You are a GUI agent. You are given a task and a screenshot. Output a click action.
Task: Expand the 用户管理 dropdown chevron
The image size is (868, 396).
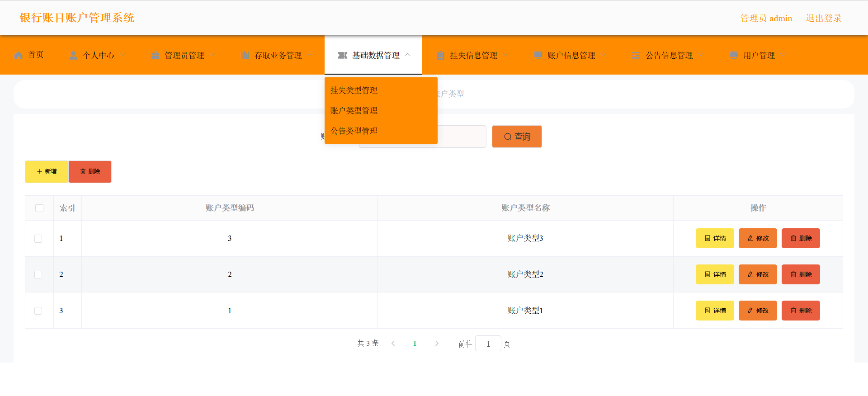tap(783, 55)
